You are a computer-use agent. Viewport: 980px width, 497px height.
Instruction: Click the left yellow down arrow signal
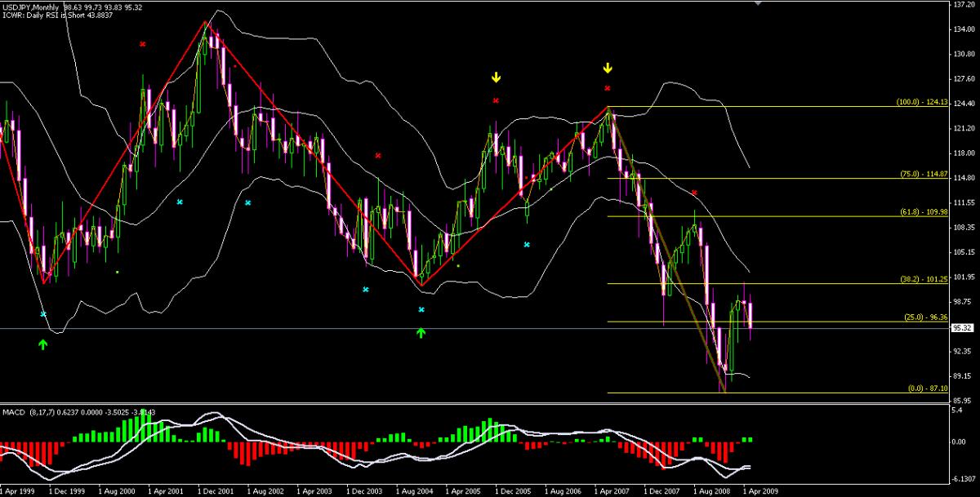[x=496, y=78]
